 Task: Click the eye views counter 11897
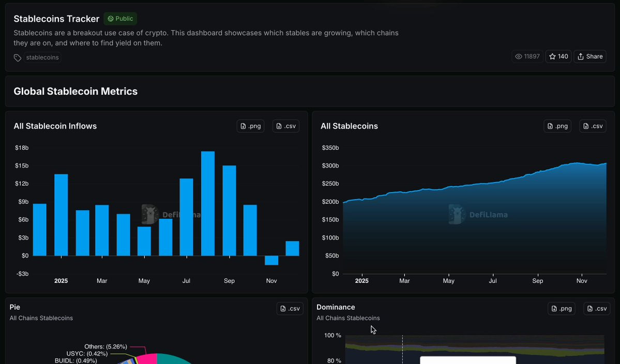[527, 56]
